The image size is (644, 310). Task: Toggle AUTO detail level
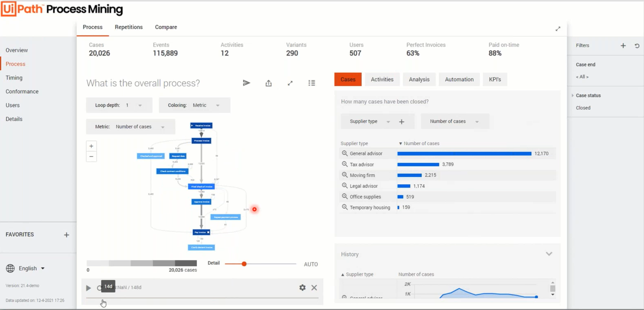tap(311, 264)
